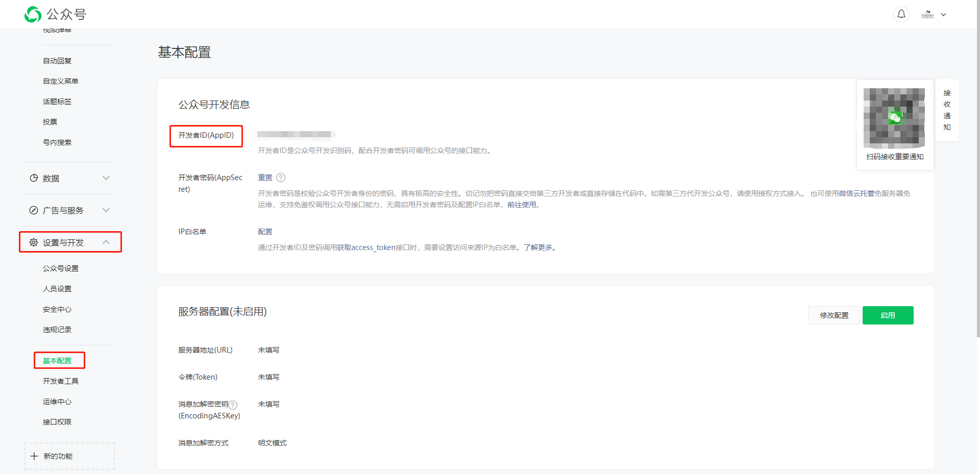
Task: Click the page vertical scrollbar
Action: pyautogui.click(x=977, y=168)
